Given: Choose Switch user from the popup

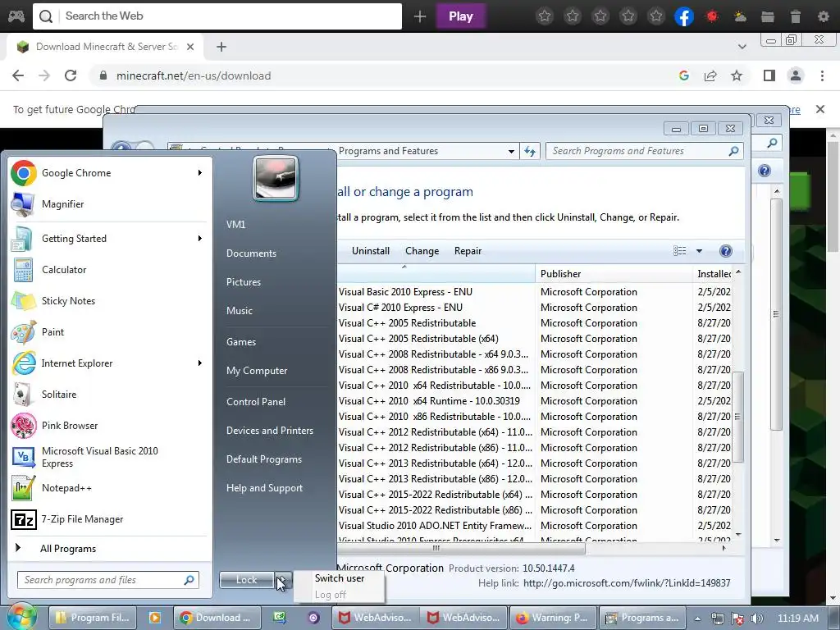Looking at the screenshot, I should point(339,578).
